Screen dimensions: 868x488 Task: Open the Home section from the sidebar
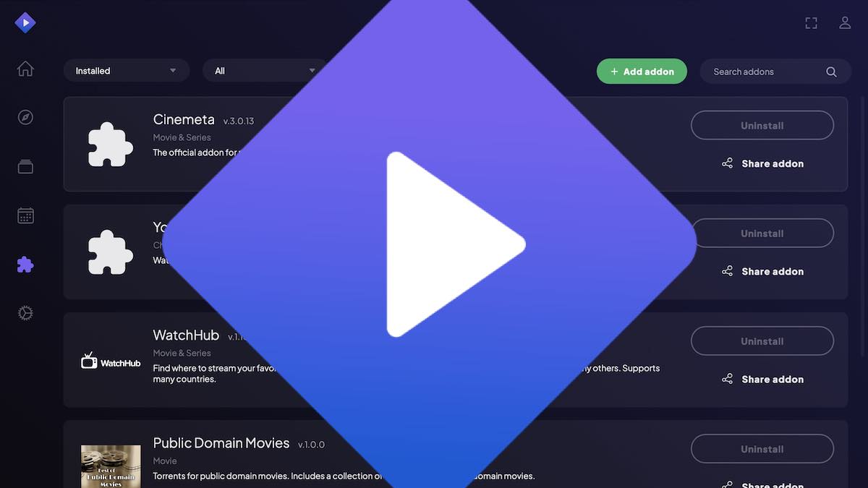(25, 68)
